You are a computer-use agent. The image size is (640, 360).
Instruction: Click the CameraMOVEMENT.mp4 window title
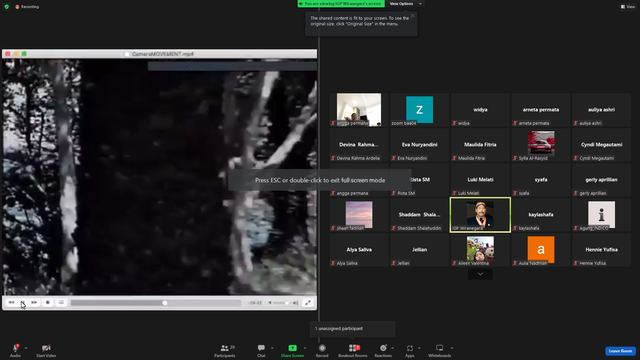pyautogui.click(x=162, y=54)
